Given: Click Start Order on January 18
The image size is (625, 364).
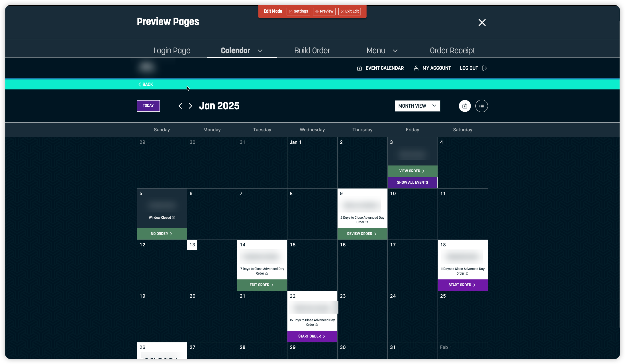Looking at the screenshot, I should (x=462, y=285).
